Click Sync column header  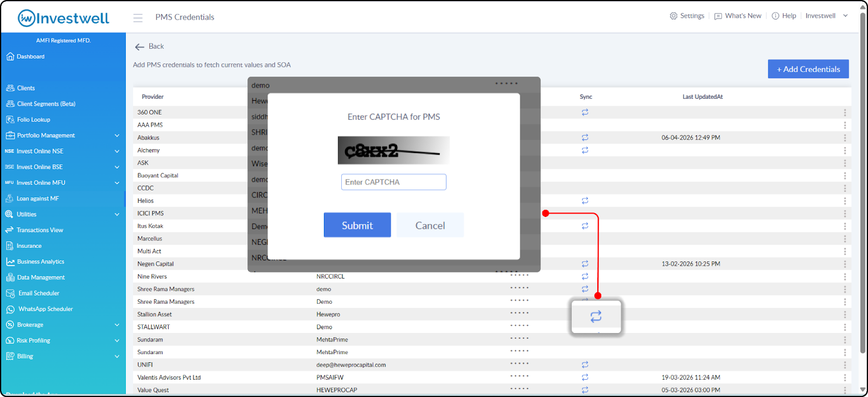[586, 97]
